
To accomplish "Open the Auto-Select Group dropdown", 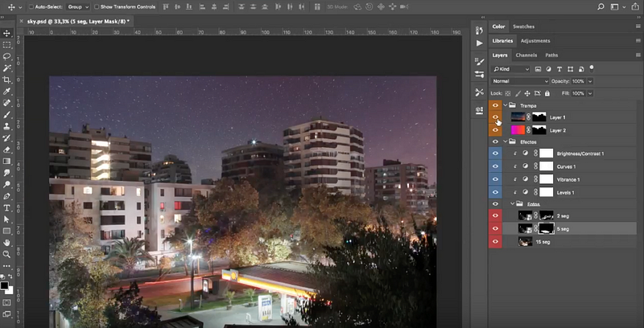I will 78,7.
